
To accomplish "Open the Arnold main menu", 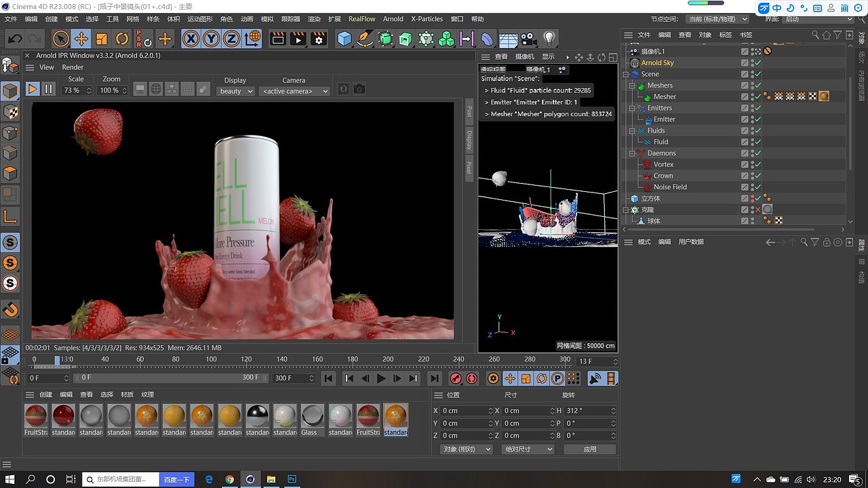I will click(x=393, y=19).
